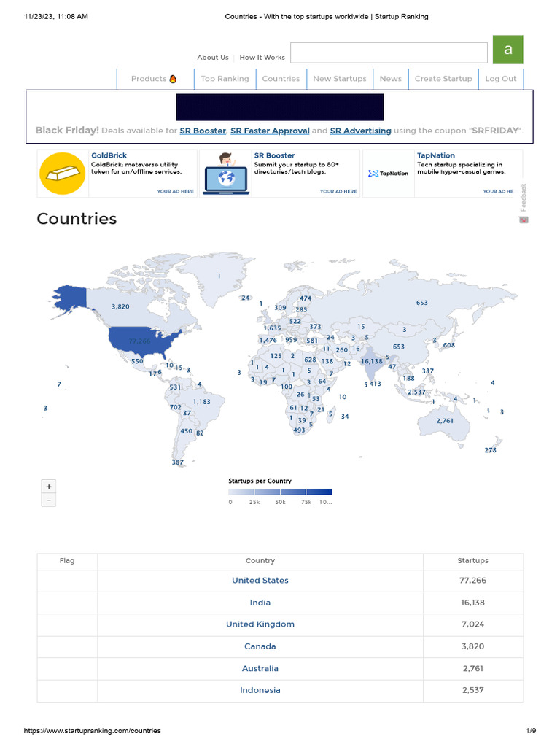Click the green search button
This screenshot has height=747, width=560.
(x=507, y=50)
